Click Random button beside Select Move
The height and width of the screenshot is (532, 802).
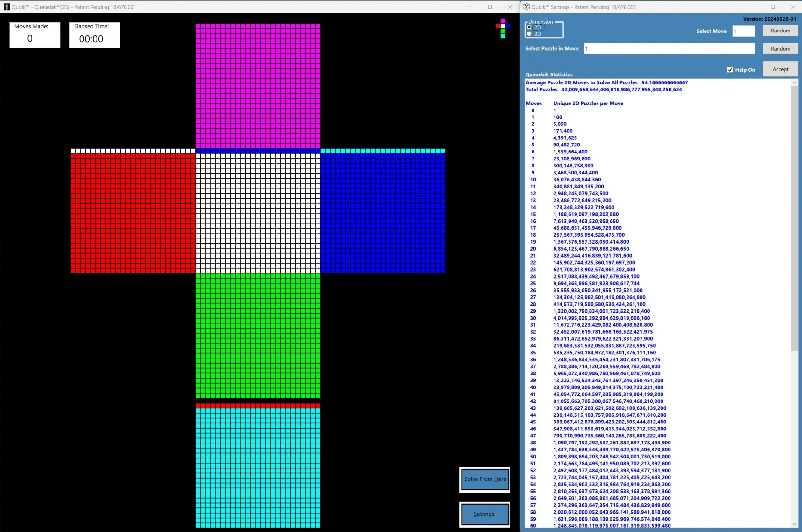pos(780,31)
